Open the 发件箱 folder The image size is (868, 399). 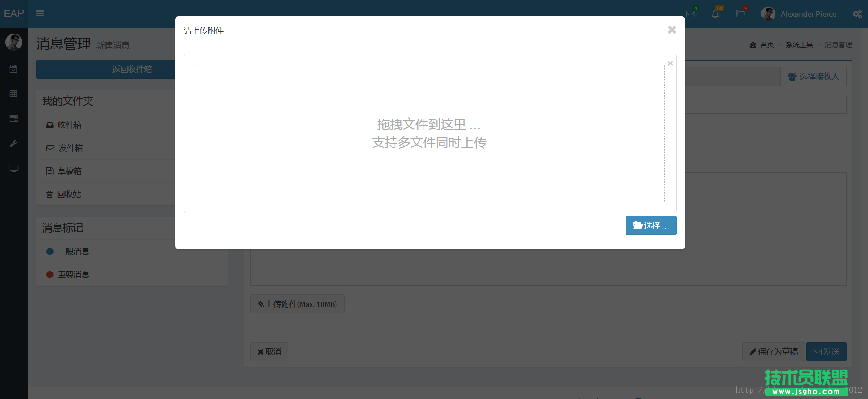tap(132, 148)
